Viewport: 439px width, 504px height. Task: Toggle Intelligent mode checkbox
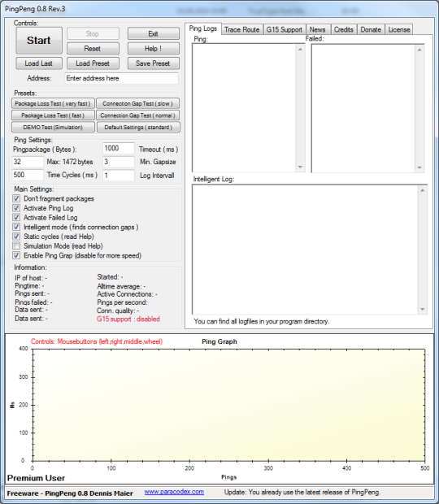coord(16,227)
